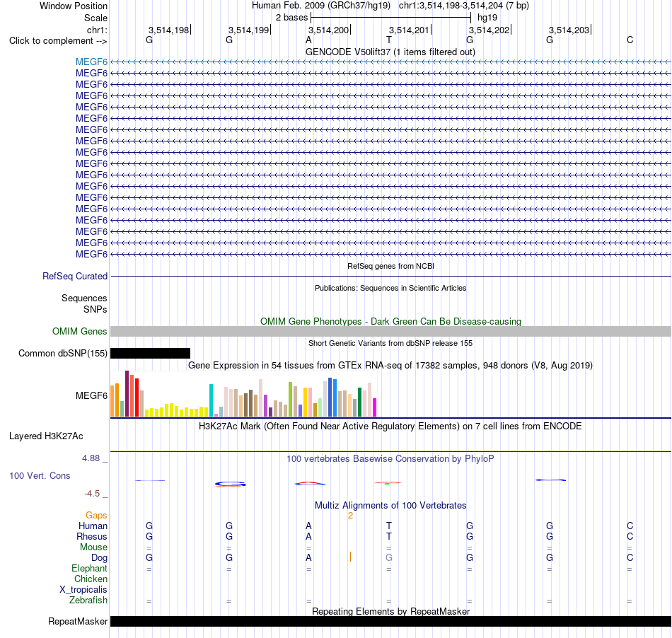Click the Common dbSNP(155) label

coord(62,353)
